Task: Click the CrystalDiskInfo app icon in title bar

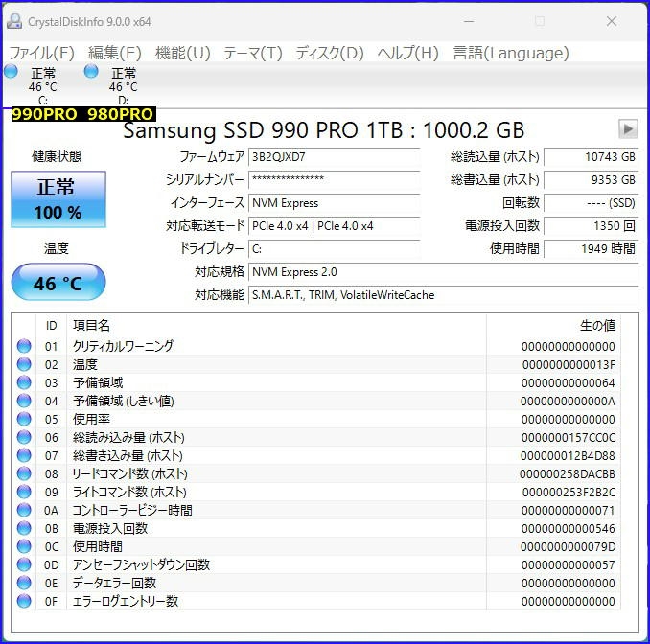Action: [14, 21]
